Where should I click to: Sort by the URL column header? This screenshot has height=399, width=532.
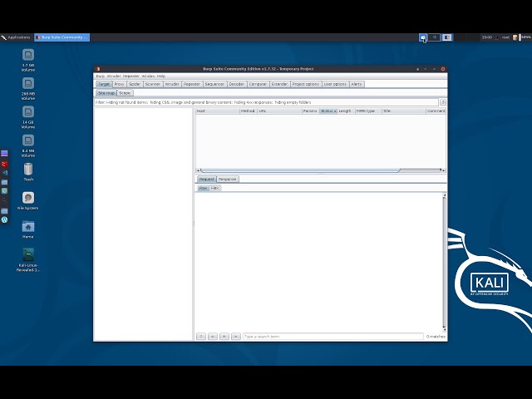pos(279,111)
